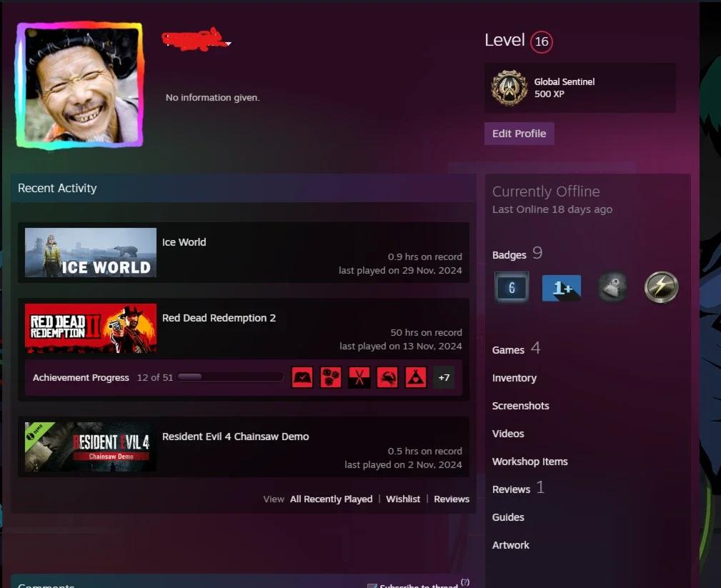Click 'Last Online 18 days ago' text

click(552, 209)
